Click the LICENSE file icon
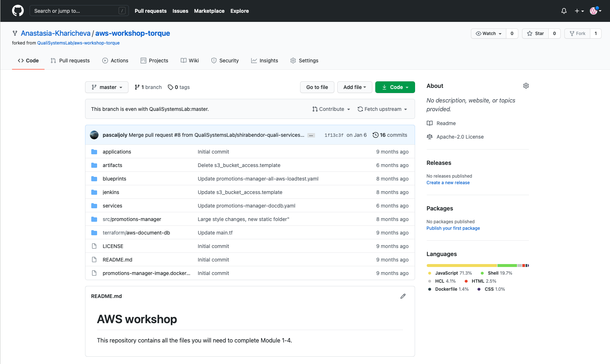The height and width of the screenshot is (364, 610). 94,246
